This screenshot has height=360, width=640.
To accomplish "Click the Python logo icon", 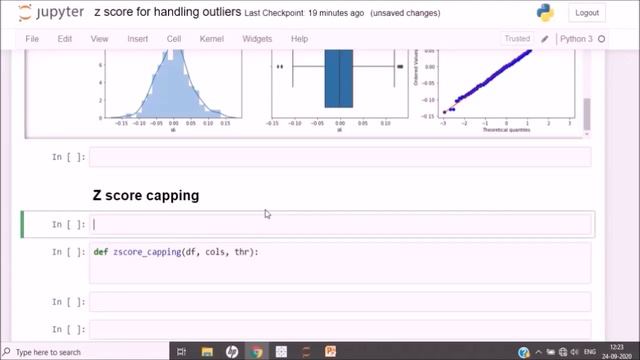I will pos(545,13).
